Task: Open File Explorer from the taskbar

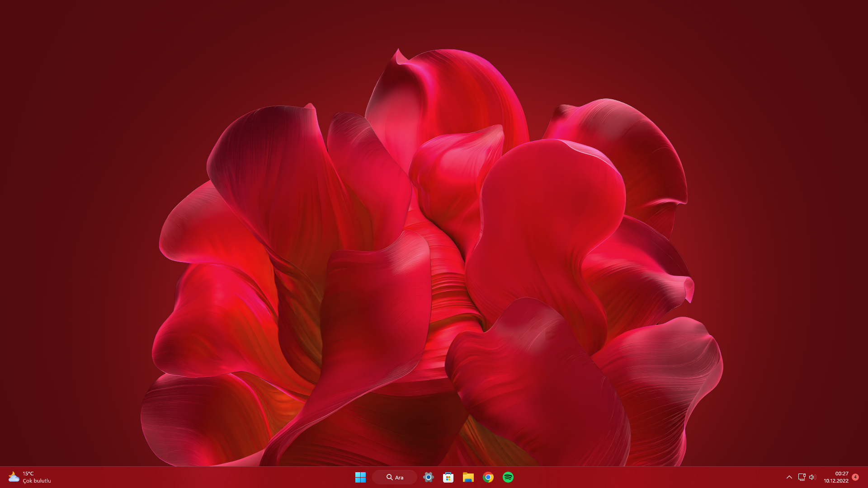Action: [468, 477]
